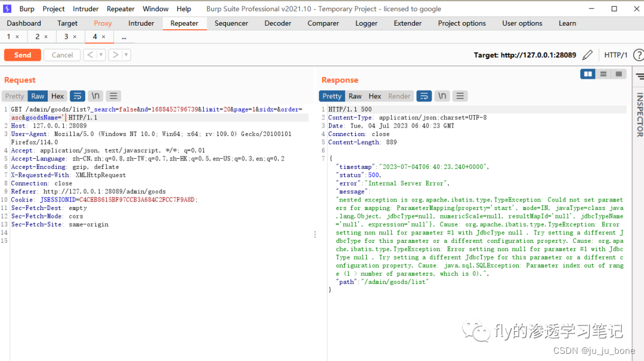644x361 pixels.
Task: Open the Burp menu
Action: (x=27, y=8)
